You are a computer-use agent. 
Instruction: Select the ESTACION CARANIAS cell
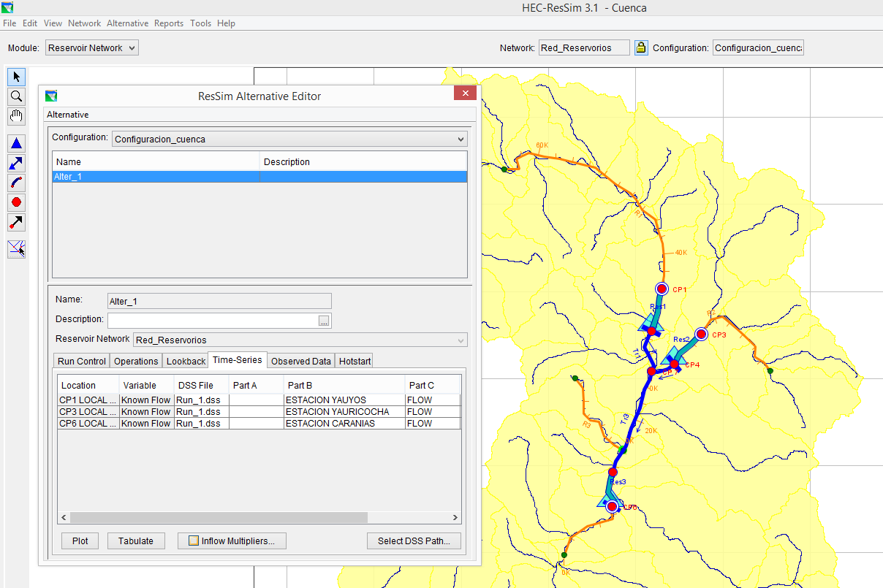pyautogui.click(x=344, y=423)
